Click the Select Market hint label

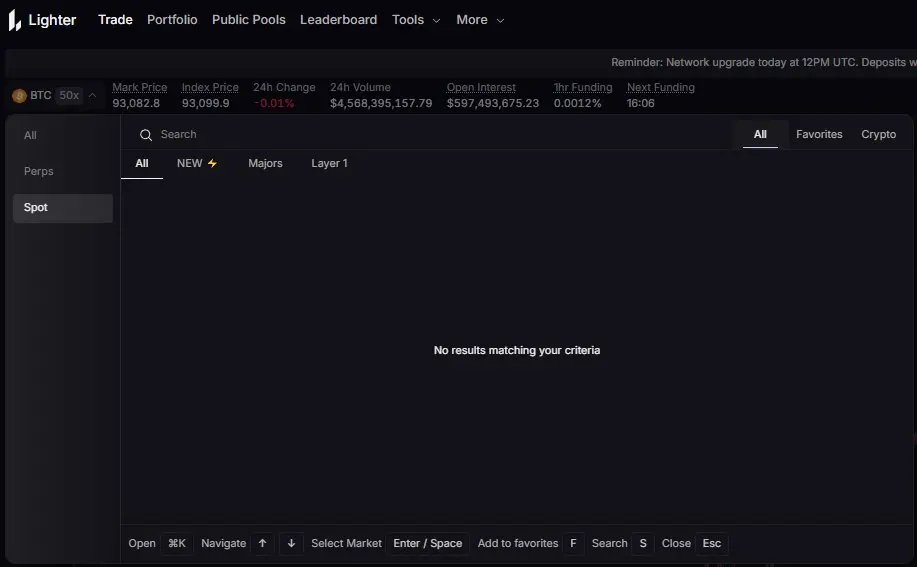pos(346,543)
